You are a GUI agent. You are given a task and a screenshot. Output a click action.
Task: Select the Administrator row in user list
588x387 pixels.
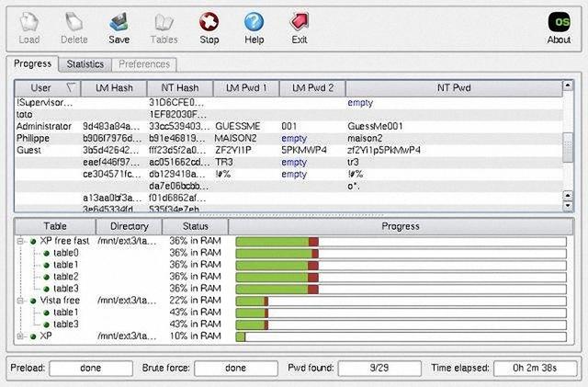(x=288, y=127)
